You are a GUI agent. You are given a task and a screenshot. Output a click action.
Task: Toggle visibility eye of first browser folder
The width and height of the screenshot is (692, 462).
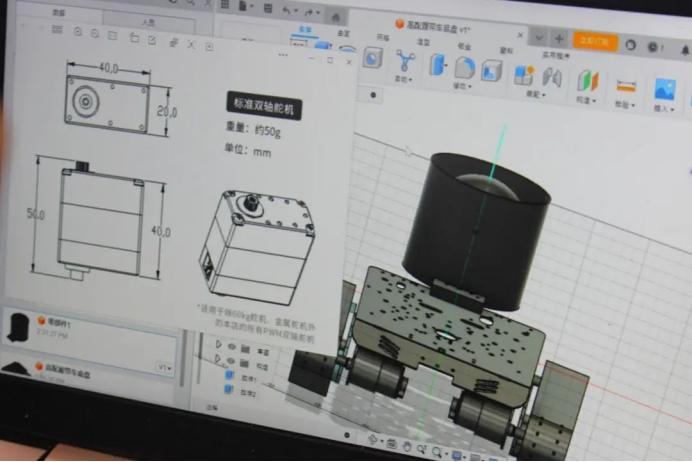click(231, 347)
